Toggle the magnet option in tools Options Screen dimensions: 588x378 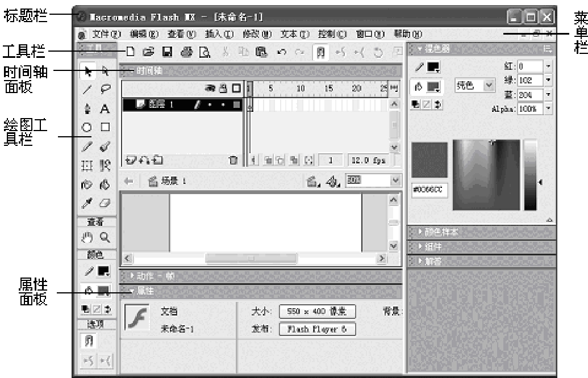[x=89, y=341]
